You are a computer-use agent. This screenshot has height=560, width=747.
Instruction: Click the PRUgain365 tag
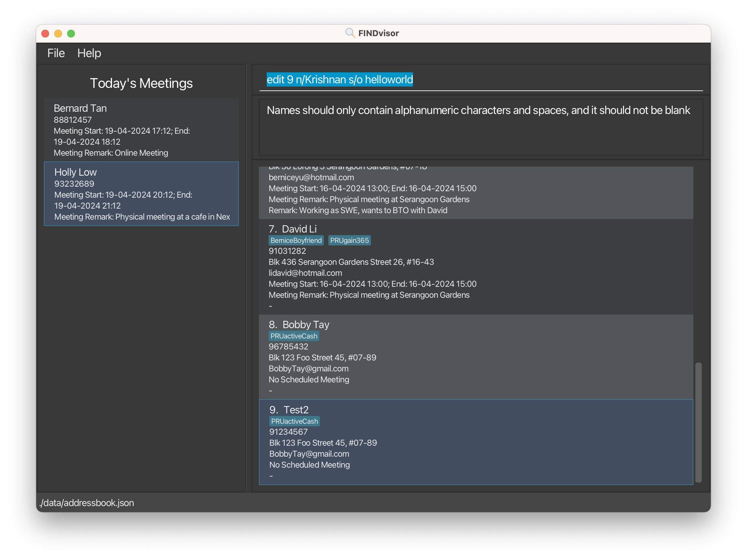(x=349, y=241)
